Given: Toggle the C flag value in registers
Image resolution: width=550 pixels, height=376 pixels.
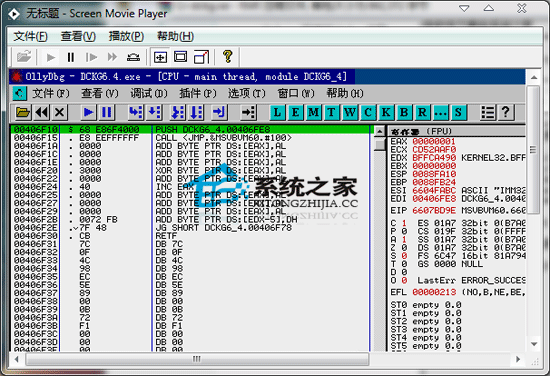Looking at the screenshot, I should [404, 223].
